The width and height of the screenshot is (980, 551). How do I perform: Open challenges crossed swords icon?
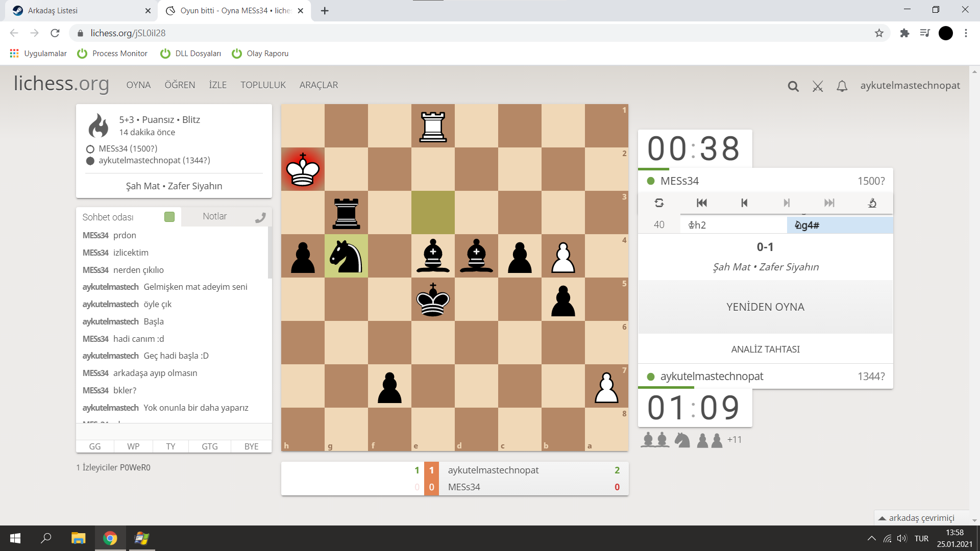pos(818,86)
